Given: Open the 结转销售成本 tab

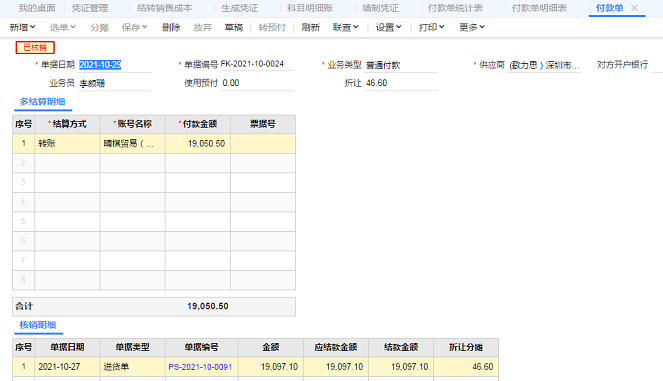Looking at the screenshot, I should point(164,8).
